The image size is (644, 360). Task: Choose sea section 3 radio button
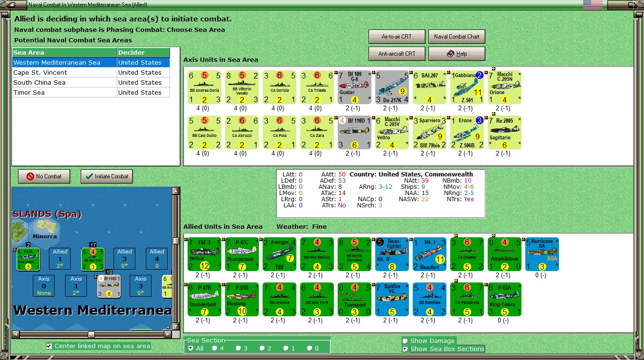pyautogui.click(x=238, y=348)
